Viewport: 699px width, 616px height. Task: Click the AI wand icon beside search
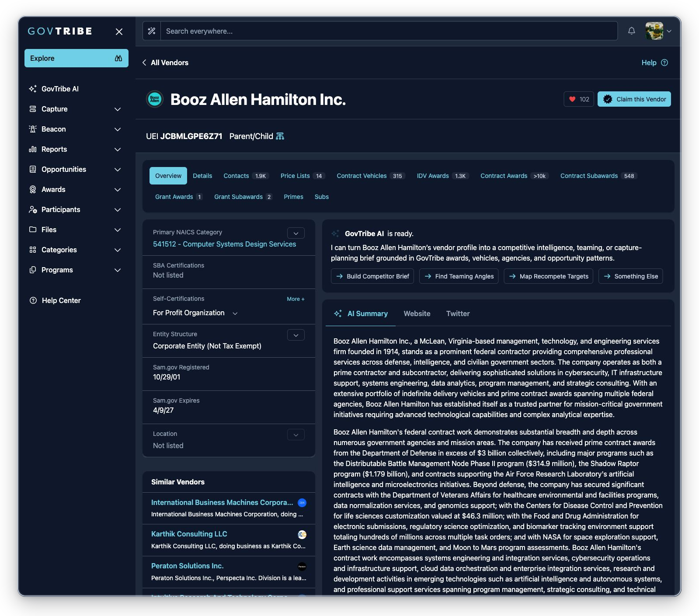(152, 31)
